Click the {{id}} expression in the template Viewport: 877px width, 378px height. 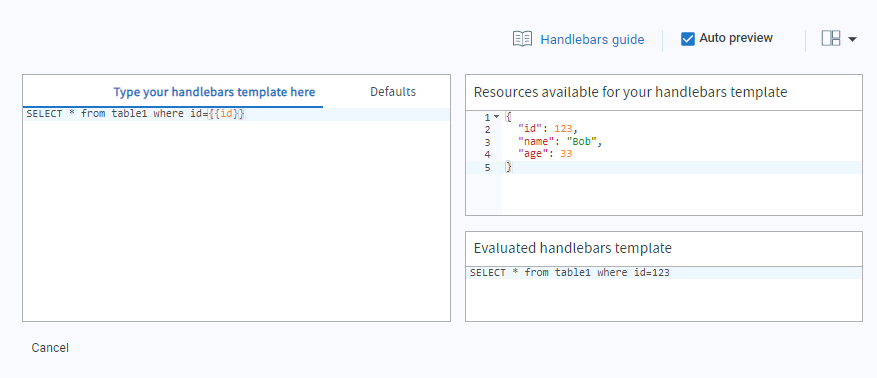click(227, 114)
